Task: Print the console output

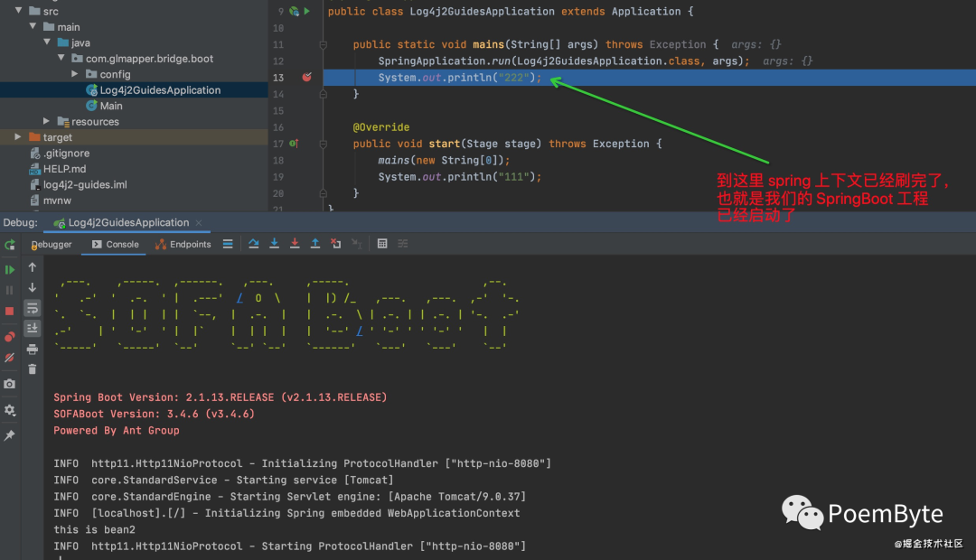Action: [33, 349]
